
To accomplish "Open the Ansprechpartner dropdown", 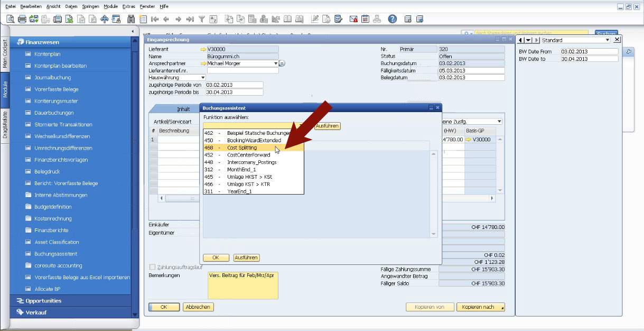I will pyautogui.click(x=275, y=63).
